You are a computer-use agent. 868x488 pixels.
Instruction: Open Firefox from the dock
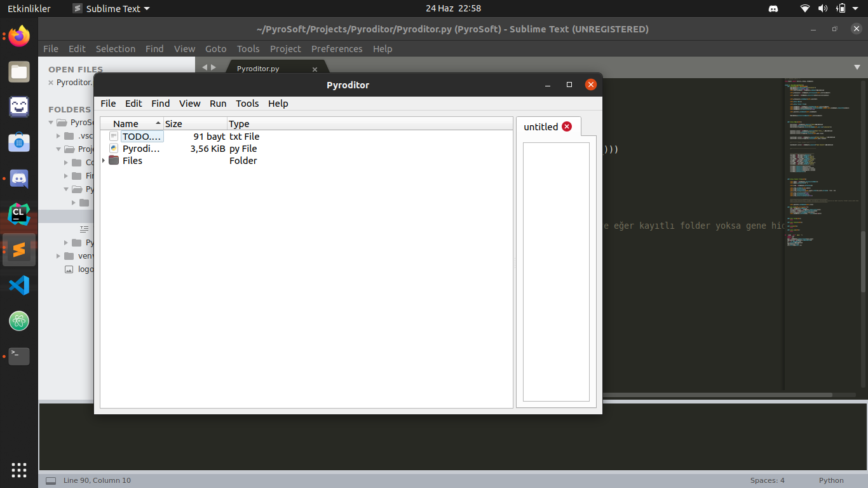pyautogui.click(x=19, y=36)
